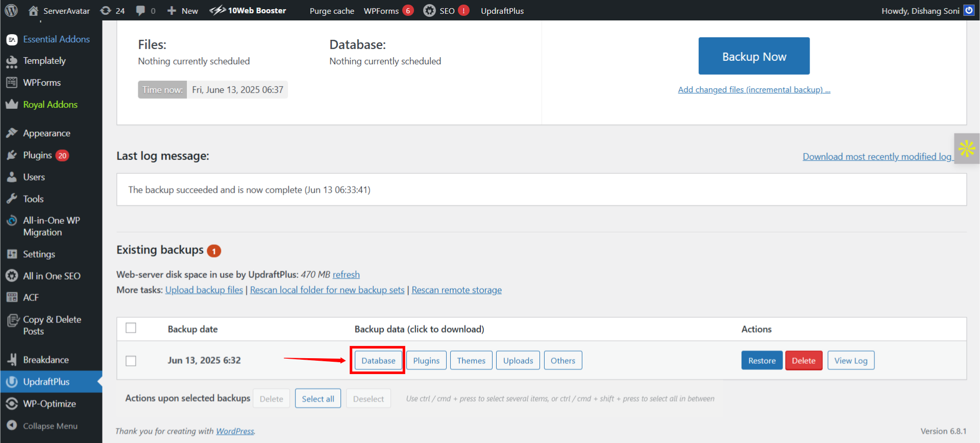Click the refresh disk space link
980x443 pixels.
click(x=346, y=275)
